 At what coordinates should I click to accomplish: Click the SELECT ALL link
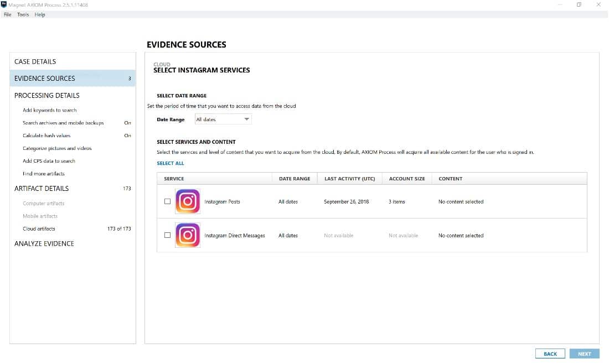(170, 163)
